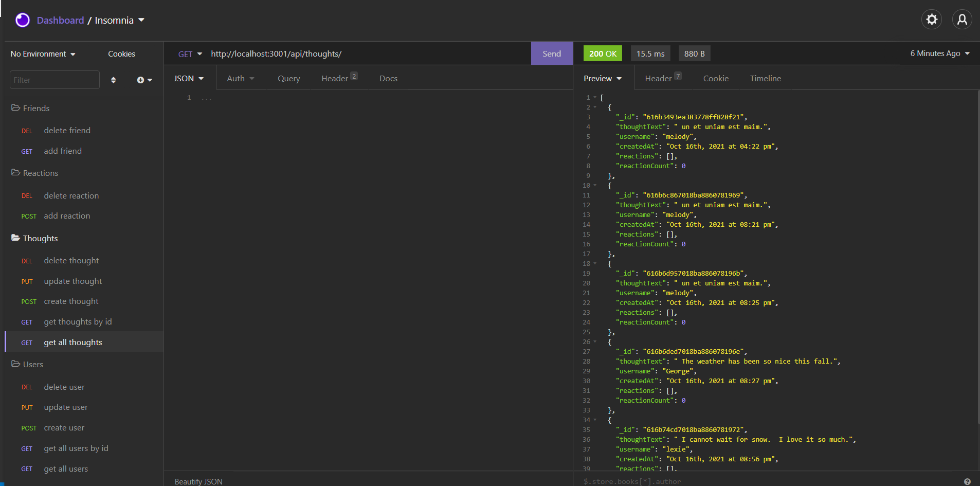This screenshot has width=980, height=486.
Task: Click the create new request plus icon
Action: pyautogui.click(x=144, y=80)
